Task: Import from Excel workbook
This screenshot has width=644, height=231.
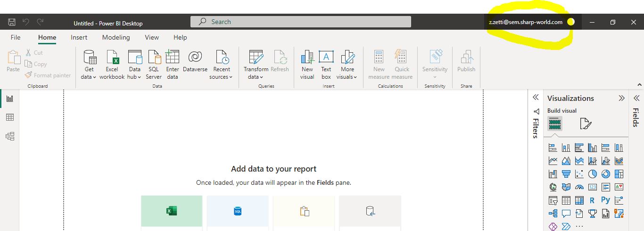Action: point(112,65)
